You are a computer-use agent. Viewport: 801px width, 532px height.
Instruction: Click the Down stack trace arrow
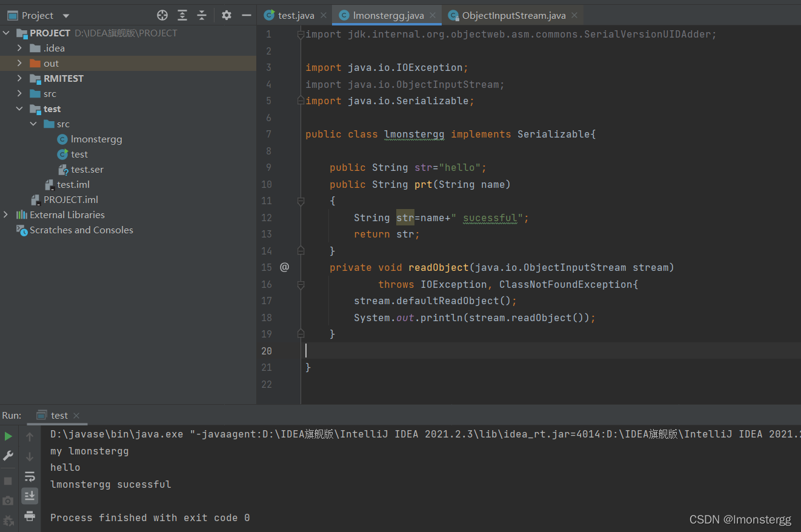coord(30,456)
